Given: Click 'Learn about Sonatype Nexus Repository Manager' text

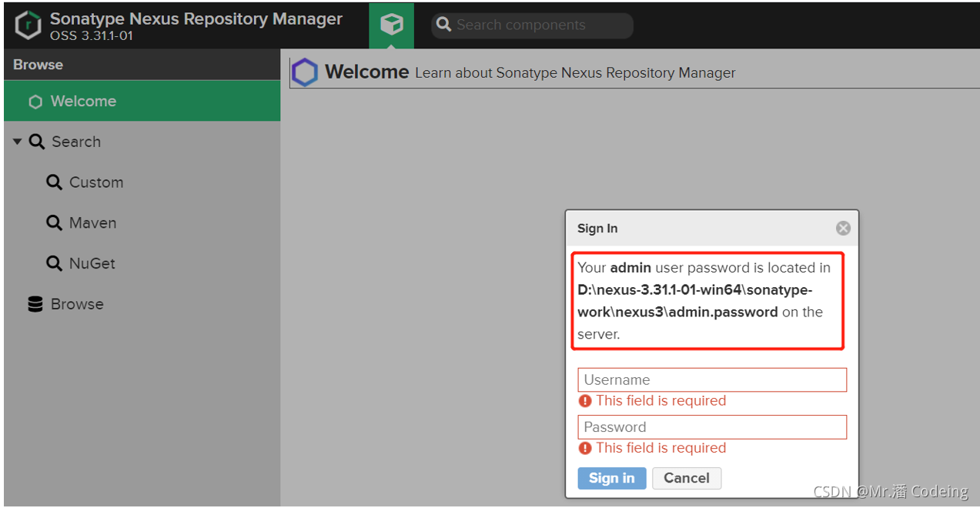Looking at the screenshot, I should (575, 73).
